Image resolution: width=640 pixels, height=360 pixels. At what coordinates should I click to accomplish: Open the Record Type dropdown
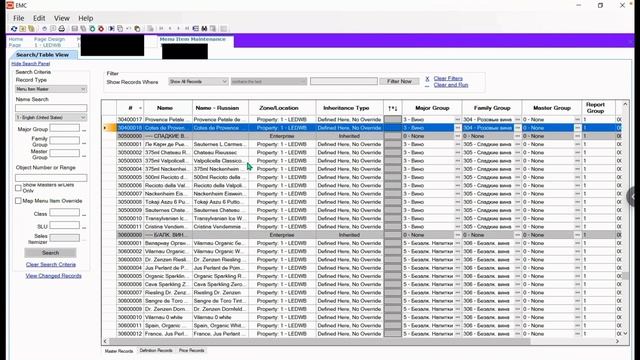tap(51, 89)
